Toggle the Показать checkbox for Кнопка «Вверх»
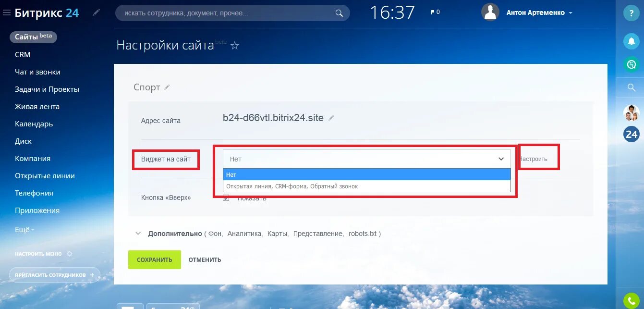Image resolution: width=644 pixels, height=309 pixels. 226,198
